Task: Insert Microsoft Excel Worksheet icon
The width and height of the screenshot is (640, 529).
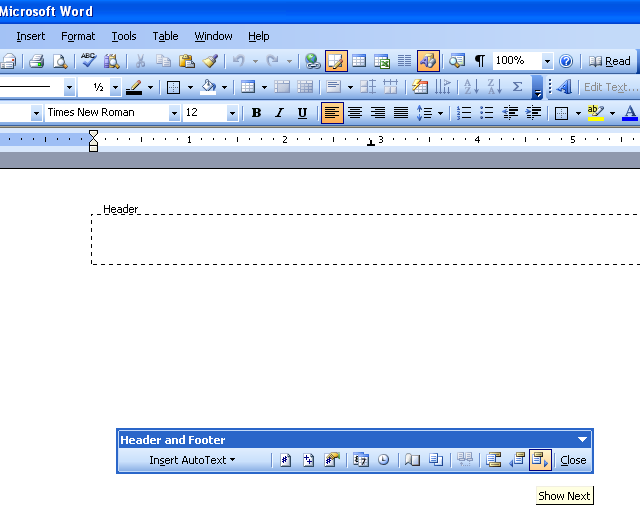Action: [x=382, y=61]
